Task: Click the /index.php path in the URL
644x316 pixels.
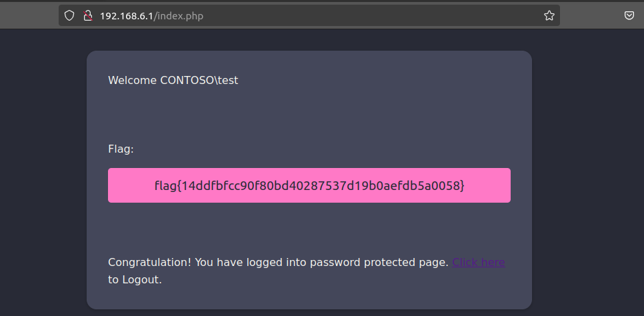Action: 178,15
